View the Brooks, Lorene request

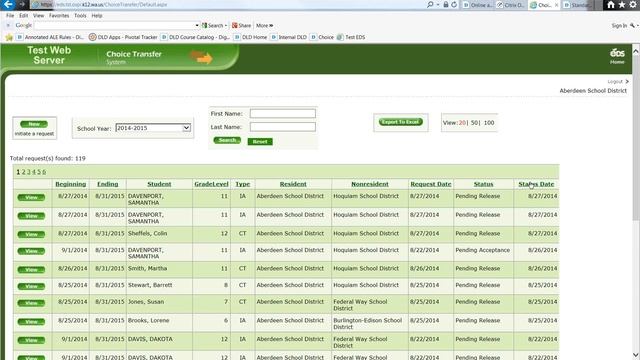31,322
